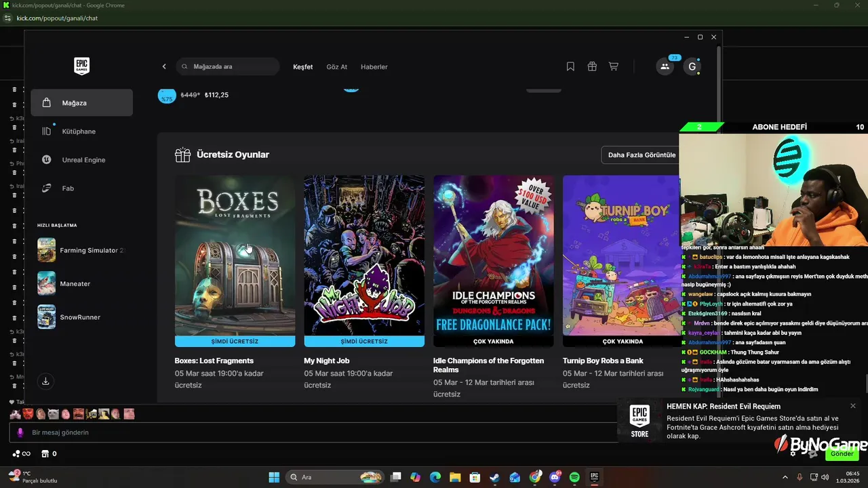Click the My Night Job cover art
Screen dimensions: 868x488
point(364,255)
